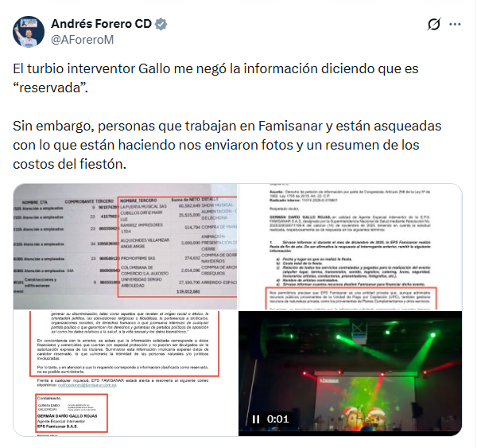Open the letter with Asunto header image
This screenshot has width=477, height=448.
(x=350, y=247)
